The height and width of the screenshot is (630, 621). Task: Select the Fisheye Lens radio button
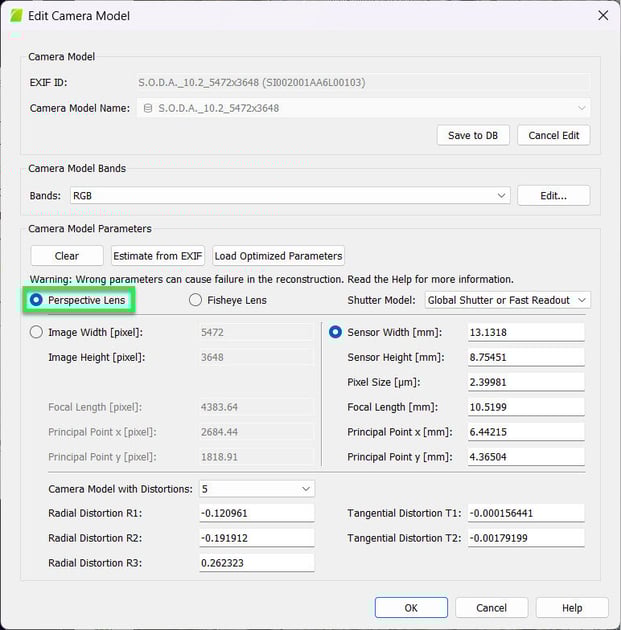coord(196,300)
